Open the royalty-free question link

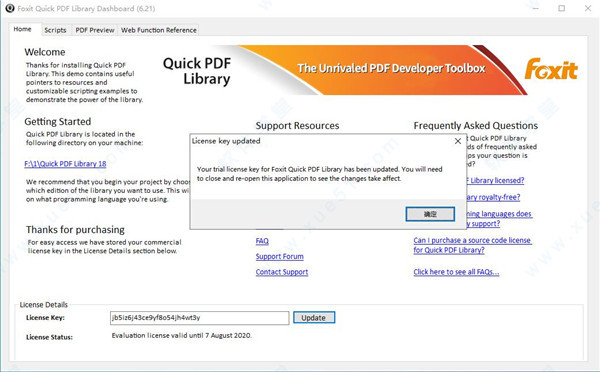pos(494,197)
